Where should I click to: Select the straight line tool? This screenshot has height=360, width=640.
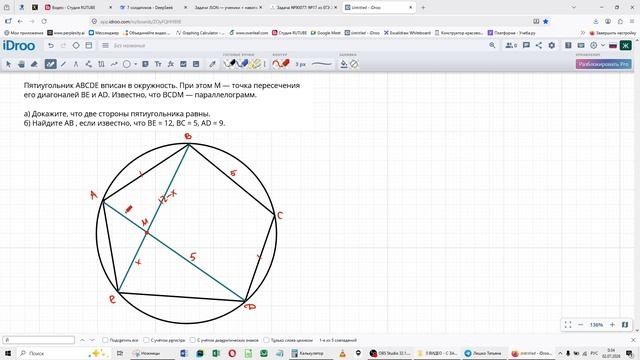tap(63, 64)
